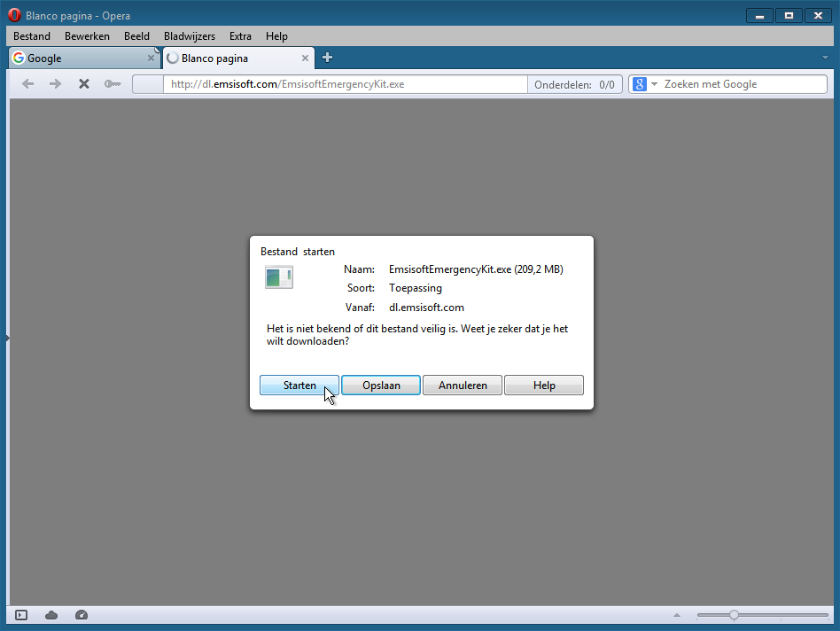The image size is (840, 631).
Task: Switch to the Google tab
Action: [x=84, y=58]
